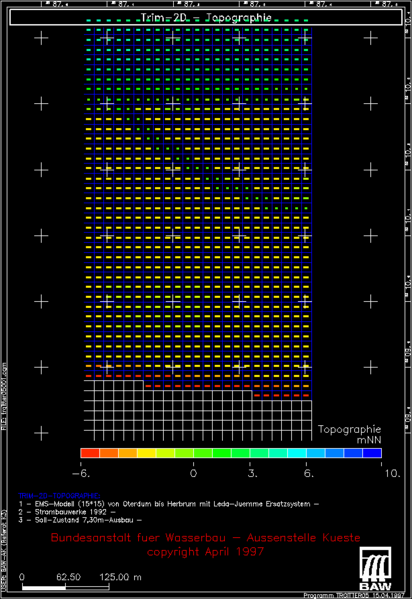Screen dimensions: 412x599
Task: Click the copyright April 1997 text
Action: pyautogui.click(x=205, y=552)
